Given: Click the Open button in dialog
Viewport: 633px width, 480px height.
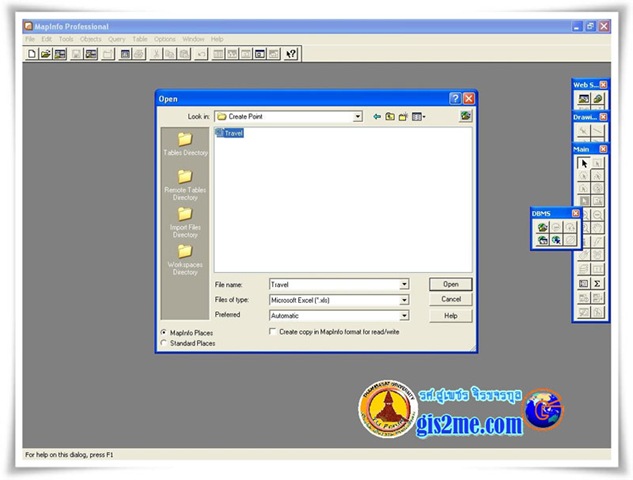Looking at the screenshot, I should coord(451,284).
